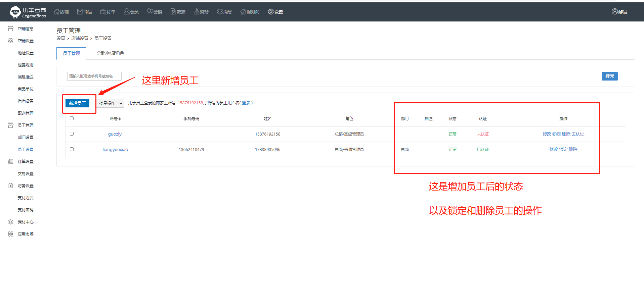644x306 pixels.
Task: Sort by 账号 column sort arrow
Action: (120, 119)
